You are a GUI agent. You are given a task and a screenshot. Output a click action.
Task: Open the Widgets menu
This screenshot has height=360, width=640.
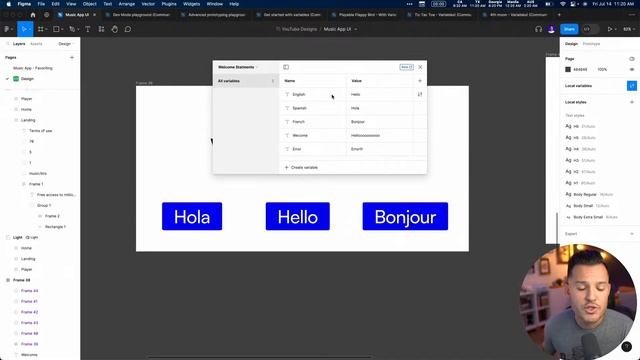[191, 4]
